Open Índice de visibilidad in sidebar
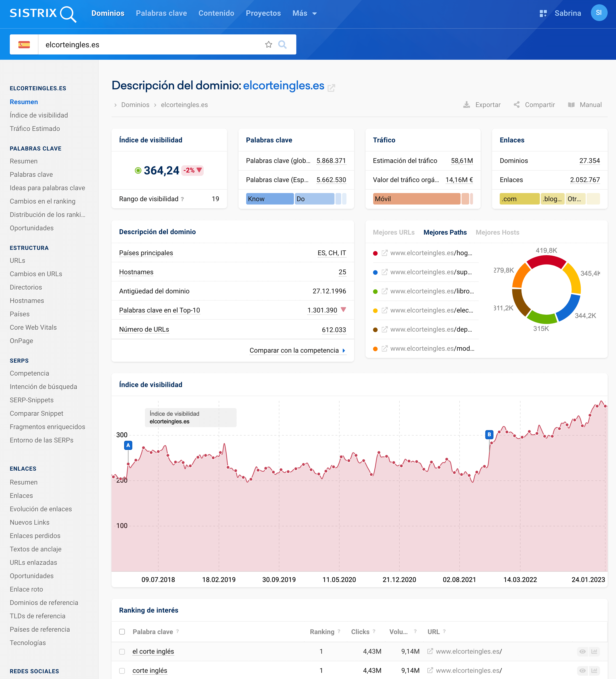The height and width of the screenshot is (679, 616). [39, 115]
